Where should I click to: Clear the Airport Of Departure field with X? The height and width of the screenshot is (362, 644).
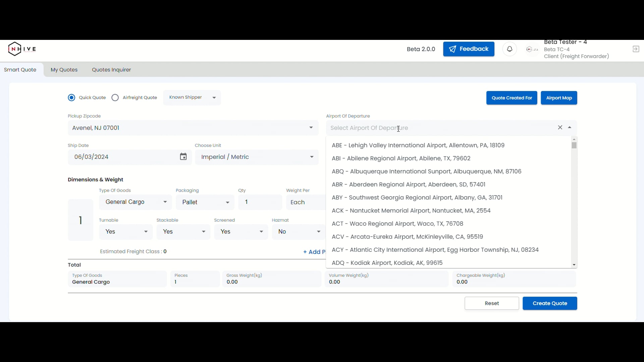click(x=560, y=127)
